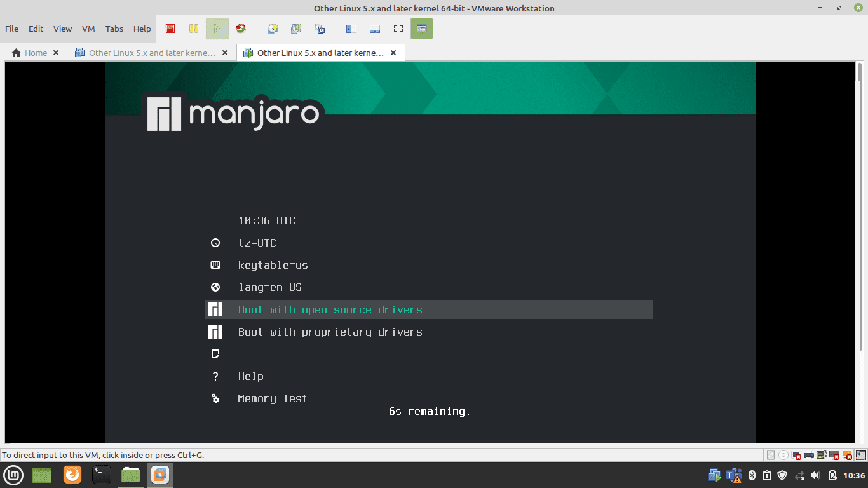Click the shield security tray icon
This screenshot has height=488, width=868.
[x=783, y=475]
